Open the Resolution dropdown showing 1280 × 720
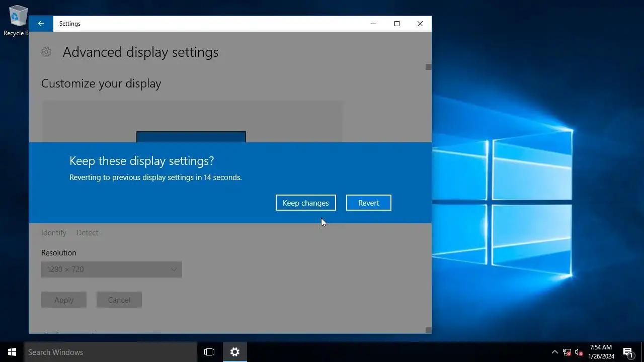This screenshot has height=362, width=644. point(112,269)
